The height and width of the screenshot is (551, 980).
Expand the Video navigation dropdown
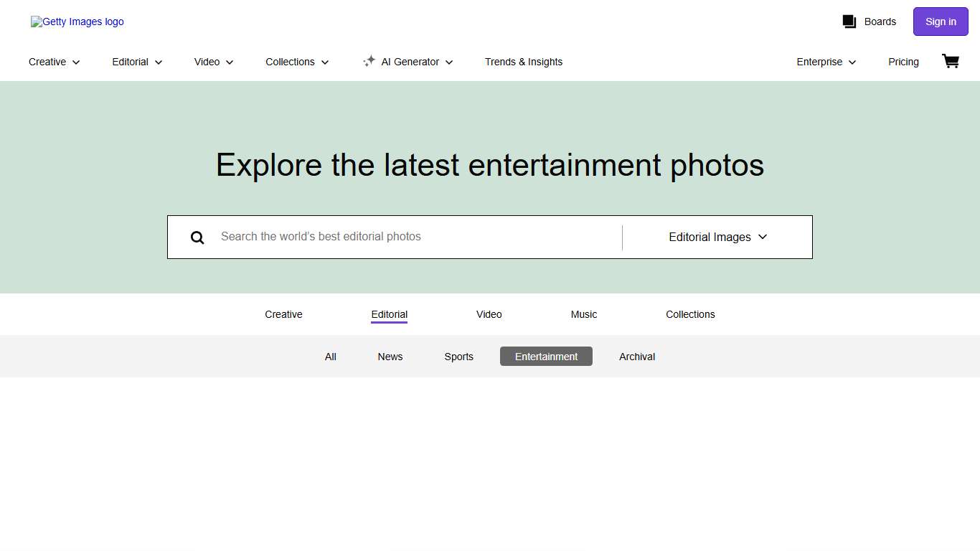click(x=213, y=62)
